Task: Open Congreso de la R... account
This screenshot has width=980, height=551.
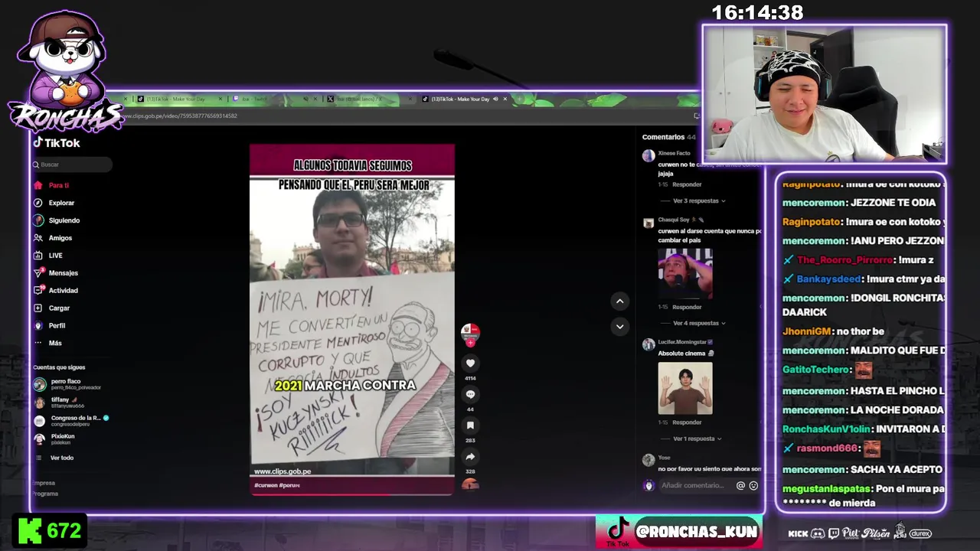Action: click(x=73, y=420)
